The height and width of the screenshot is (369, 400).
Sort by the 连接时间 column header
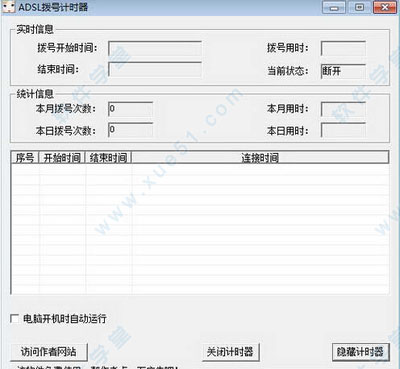[260, 157]
